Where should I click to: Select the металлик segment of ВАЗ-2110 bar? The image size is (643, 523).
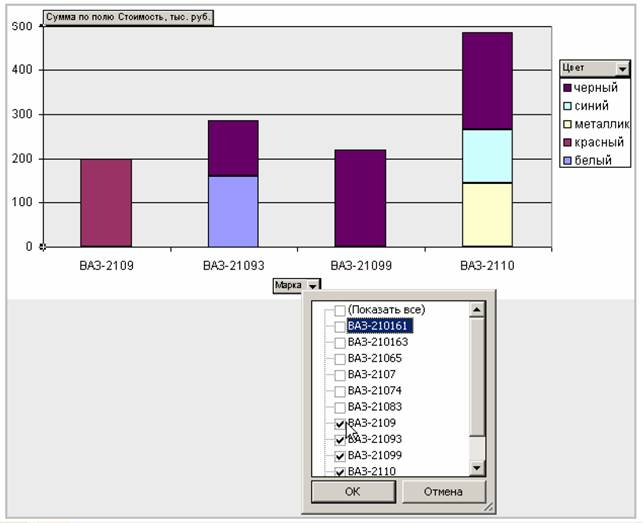(488, 215)
